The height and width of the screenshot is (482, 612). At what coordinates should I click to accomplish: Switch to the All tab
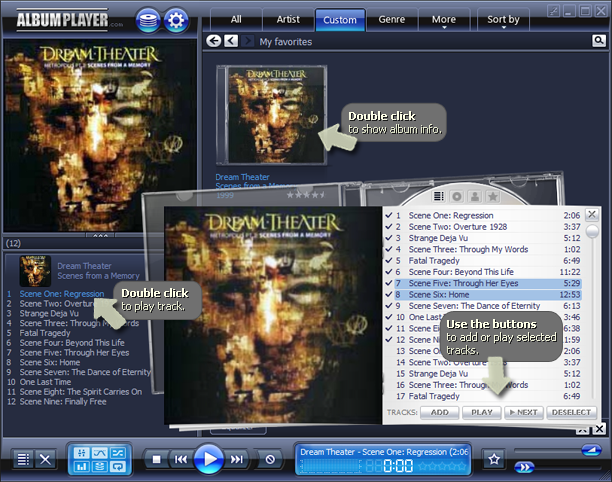coord(236,20)
